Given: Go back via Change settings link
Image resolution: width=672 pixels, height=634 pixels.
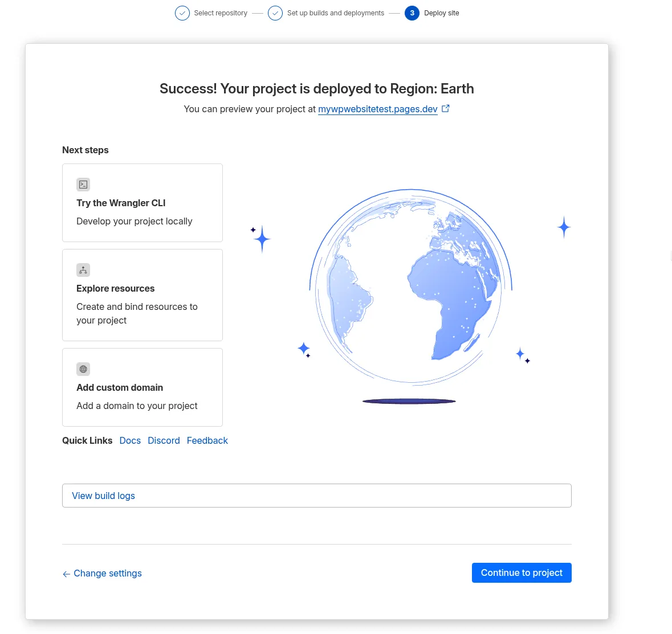Looking at the screenshot, I should point(108,573).
